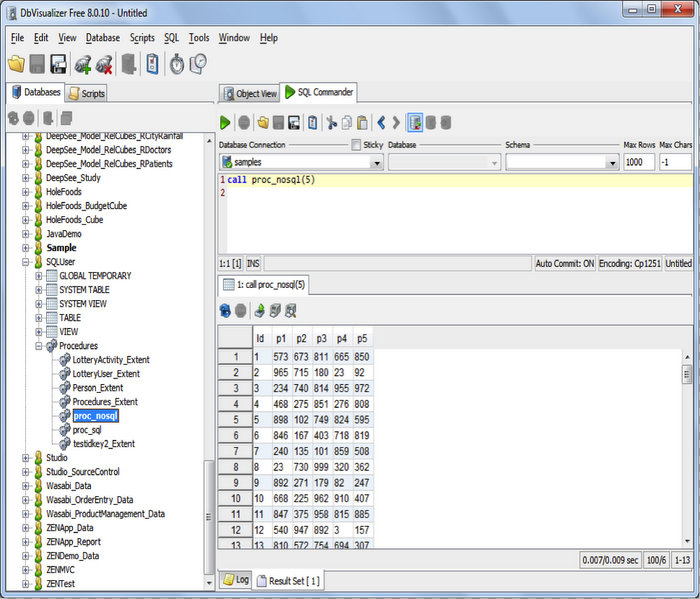
Task: Open the Database menu
Action: coord(103,38)
